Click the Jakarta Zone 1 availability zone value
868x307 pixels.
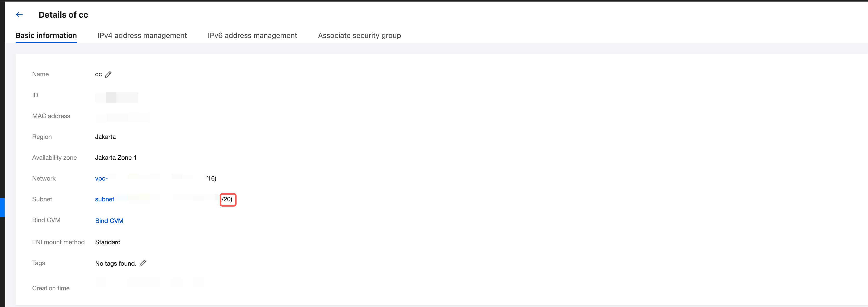pyautogui.click(x=116, y=158)
